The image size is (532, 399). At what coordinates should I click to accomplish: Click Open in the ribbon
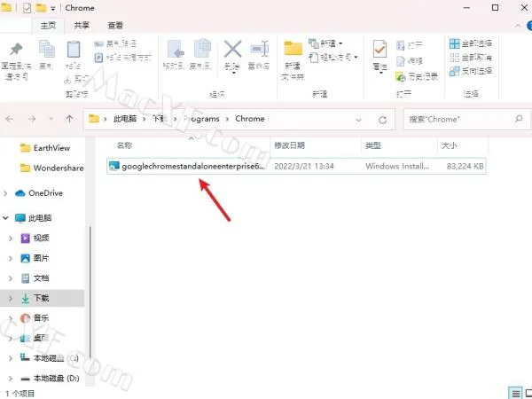tap(410, 44)
